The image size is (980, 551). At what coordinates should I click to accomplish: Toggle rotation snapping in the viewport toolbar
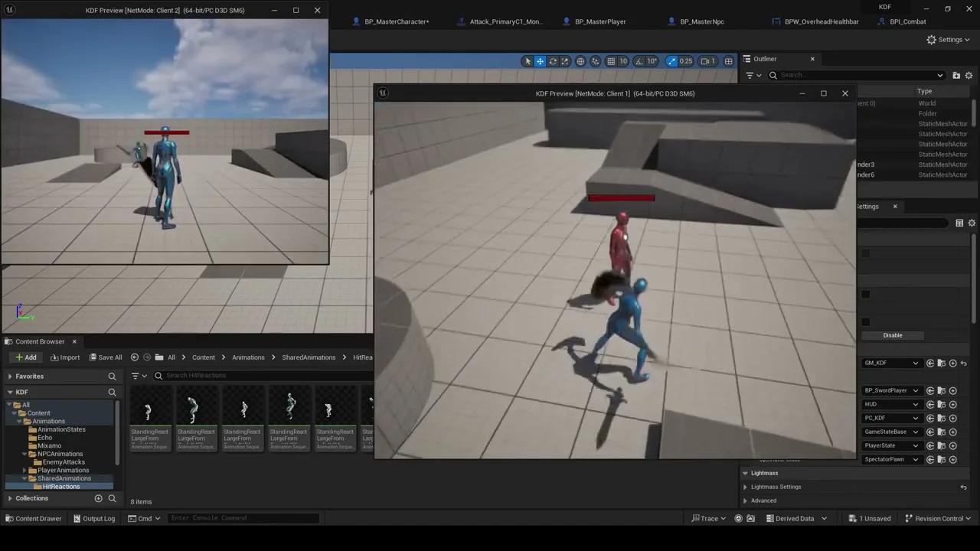point(639,61)
